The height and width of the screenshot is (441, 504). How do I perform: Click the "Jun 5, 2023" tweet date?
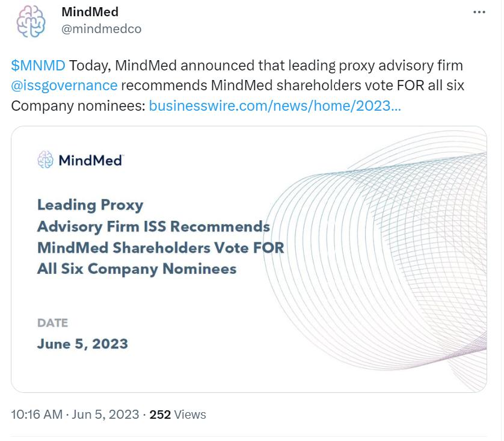[x=106, y=415]
